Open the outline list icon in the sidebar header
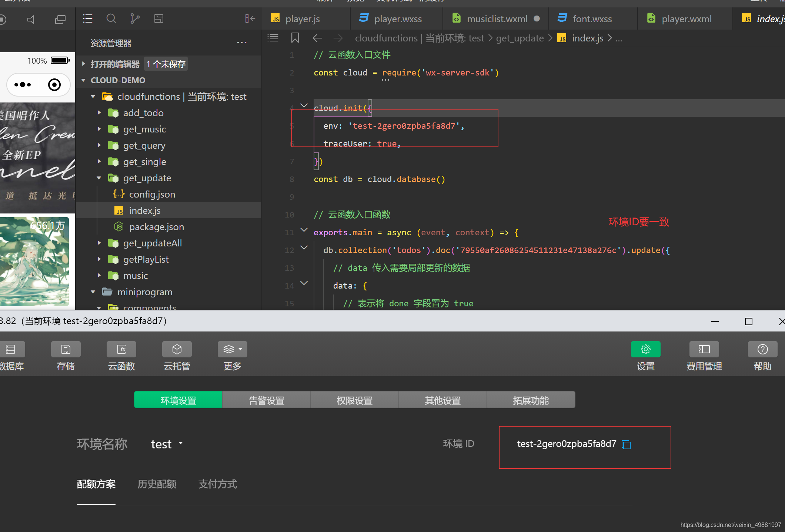The width and height of the screenshot is (785, 532). (x=88, y=18)
